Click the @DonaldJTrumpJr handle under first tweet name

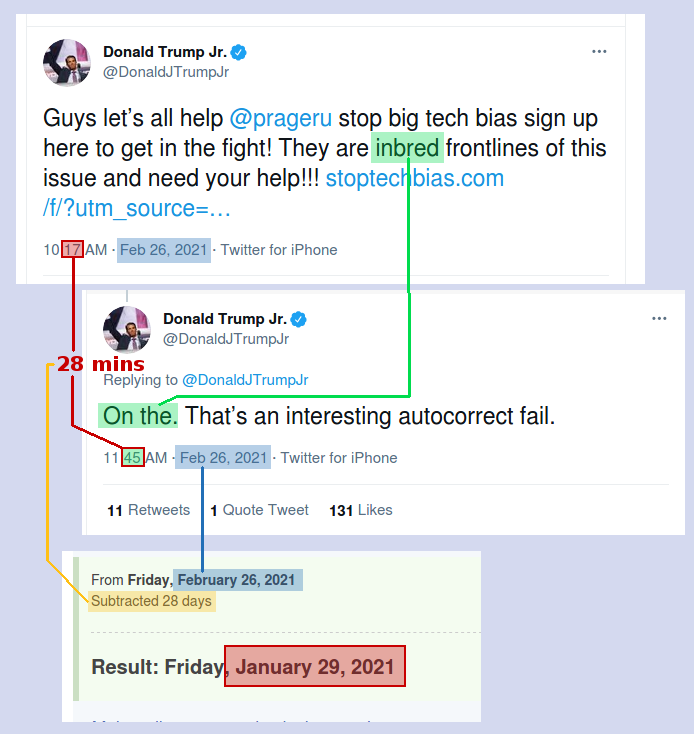pyautogui.click(x=166, y=72)
